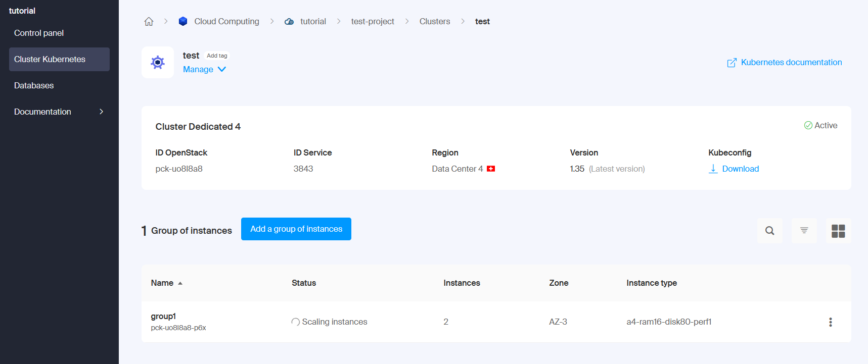Click the Instance type column header
Screen dimensions: 868x364
(x=652, y=283)
